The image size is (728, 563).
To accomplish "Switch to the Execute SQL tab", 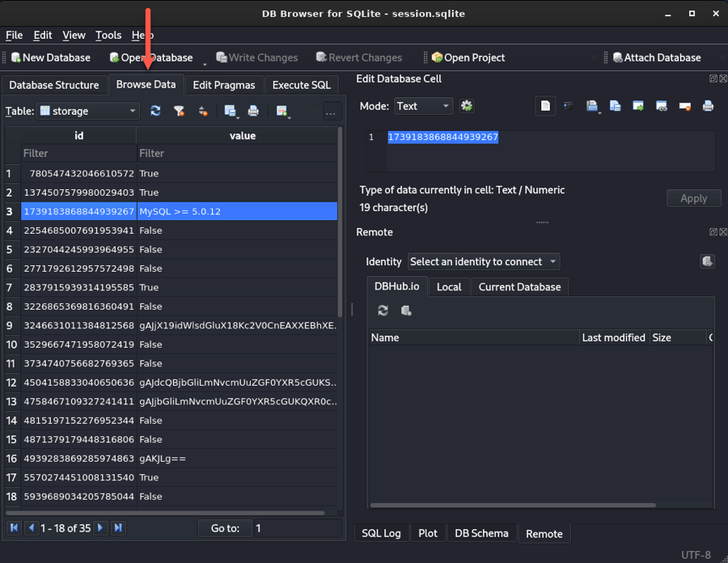I will 302,85.
